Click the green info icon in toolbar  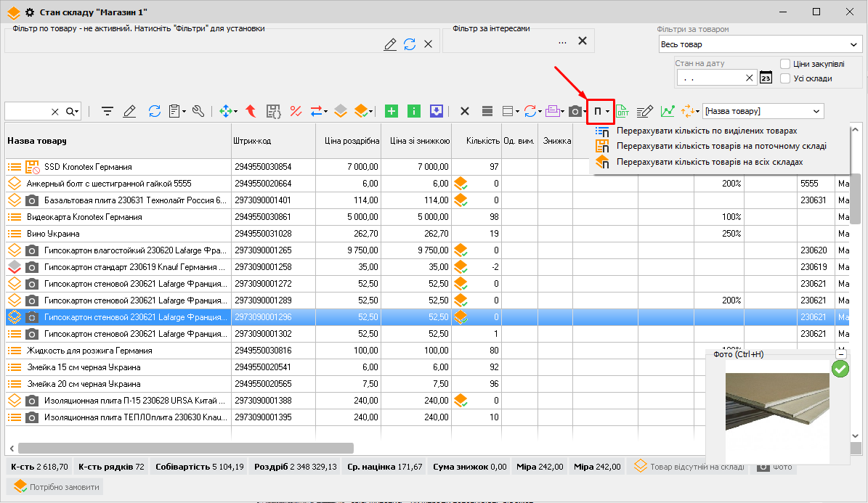(x=414, y=111)
